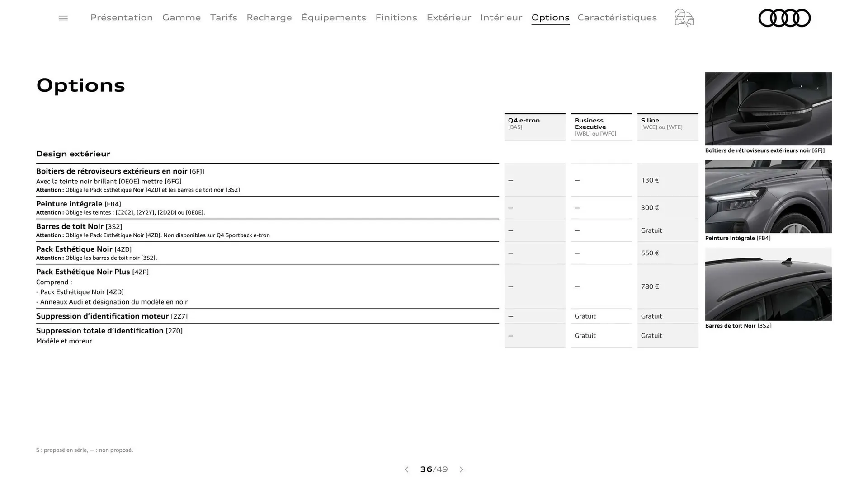Open the Boîtiers de rétroviseurs noir thumbnail
This screenshot has width=868, height=488.
pos(768,109)
